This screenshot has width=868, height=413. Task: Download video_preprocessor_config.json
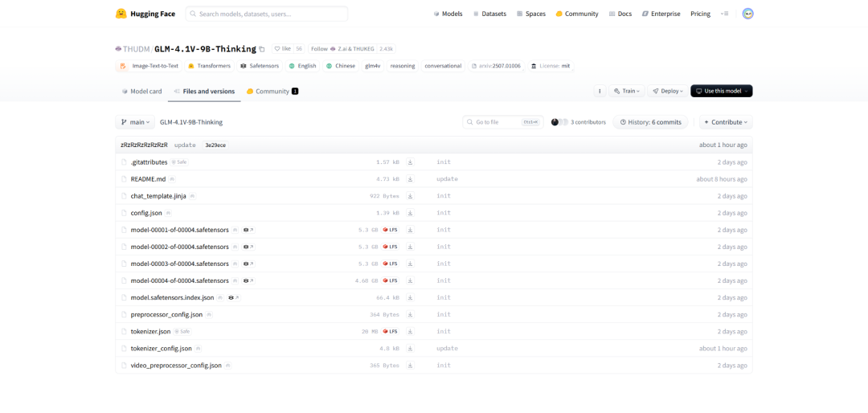coord(410,366)
